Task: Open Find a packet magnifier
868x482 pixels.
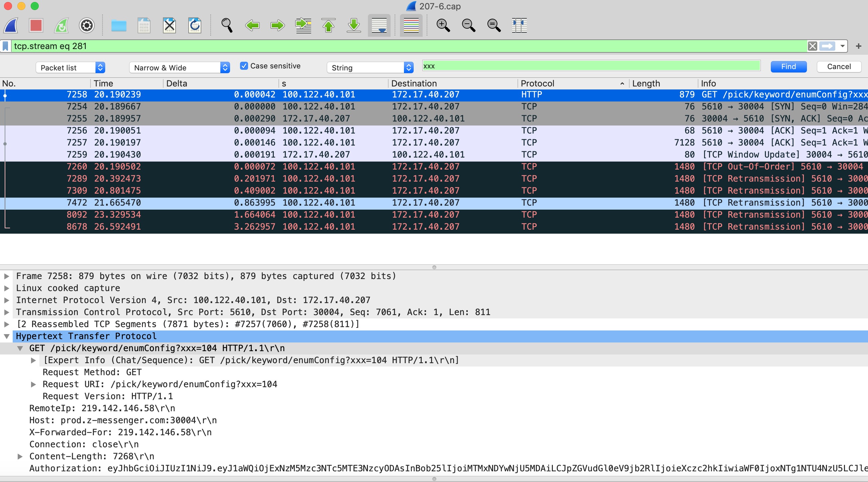Action: (x=227, y=25)
